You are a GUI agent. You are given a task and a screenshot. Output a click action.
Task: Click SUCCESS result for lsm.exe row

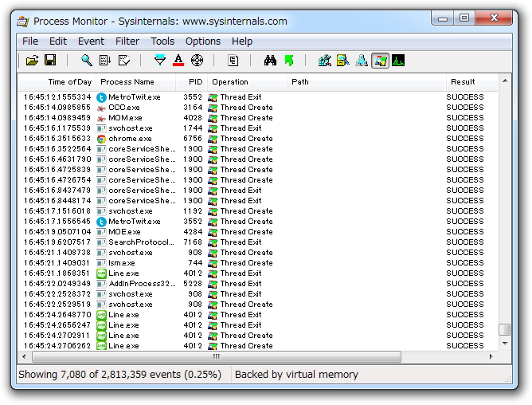pos(465,263)
